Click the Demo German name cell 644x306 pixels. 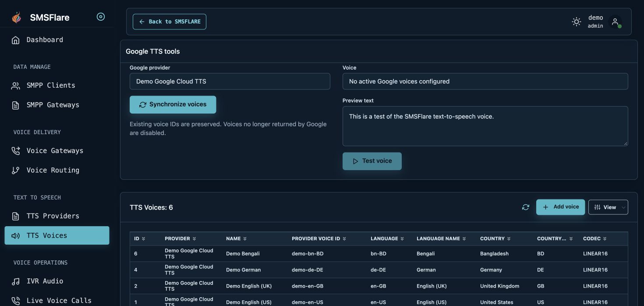click(x=244, y=270)
